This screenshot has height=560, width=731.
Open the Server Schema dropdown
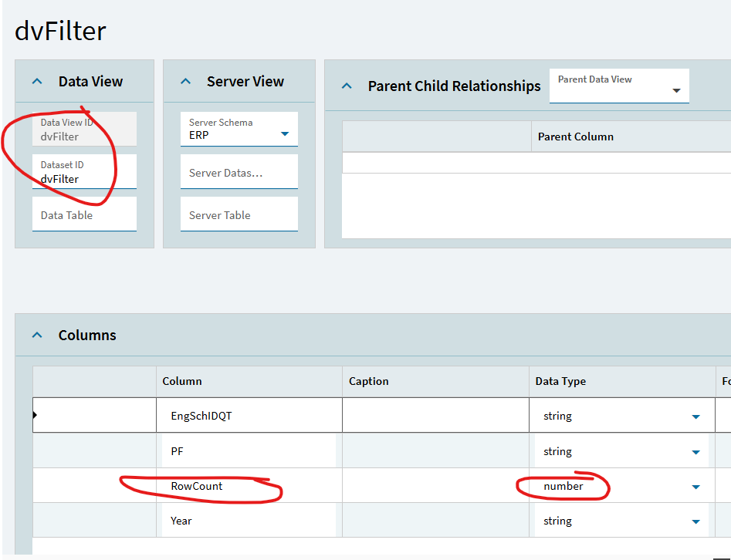pos(285,133)
